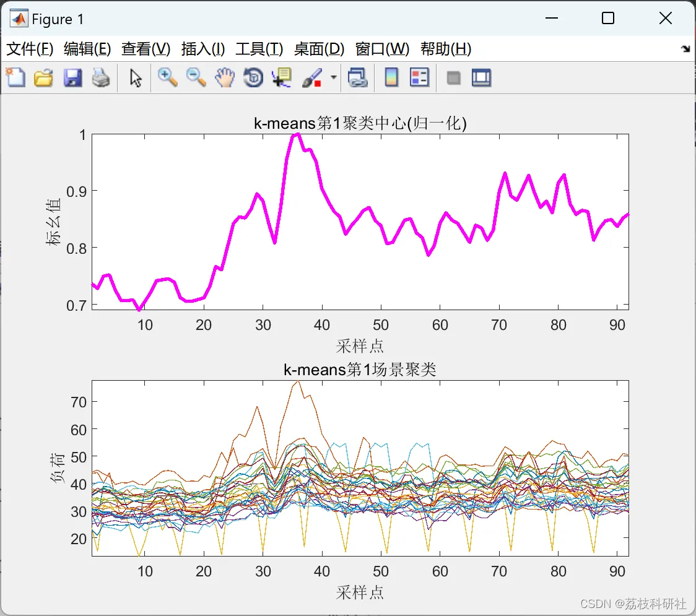Activate the Rotate 3D tool
This screenshot has height=616, width=696.
(253, 77)
